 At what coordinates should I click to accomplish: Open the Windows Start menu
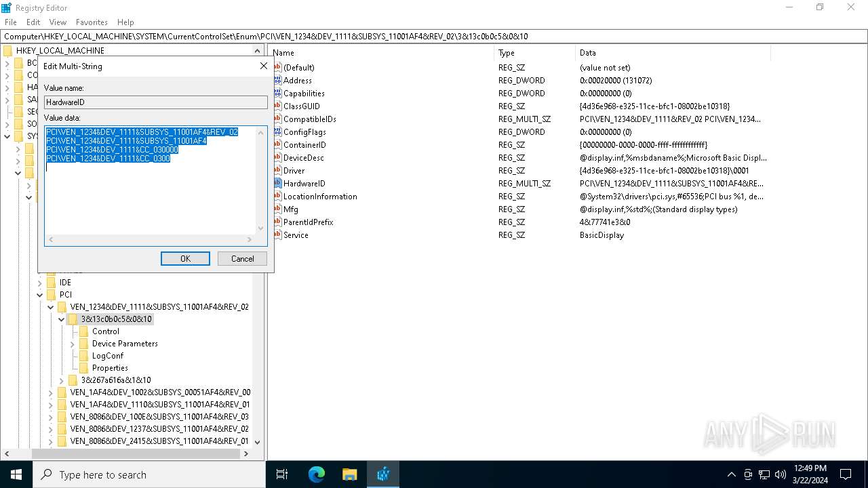pyautogui.click(x=16, y=474)
